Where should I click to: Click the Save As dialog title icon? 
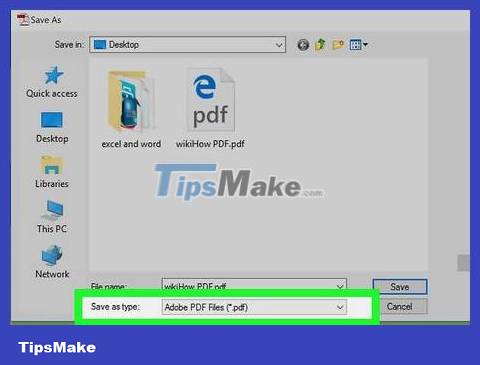pyautogui.click(x=22, y=19)
